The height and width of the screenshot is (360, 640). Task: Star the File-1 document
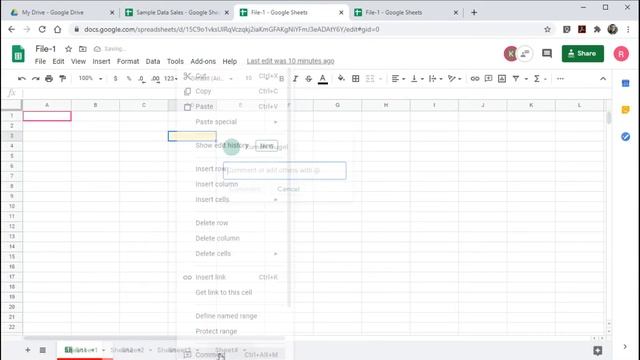[x=69, y=49]
